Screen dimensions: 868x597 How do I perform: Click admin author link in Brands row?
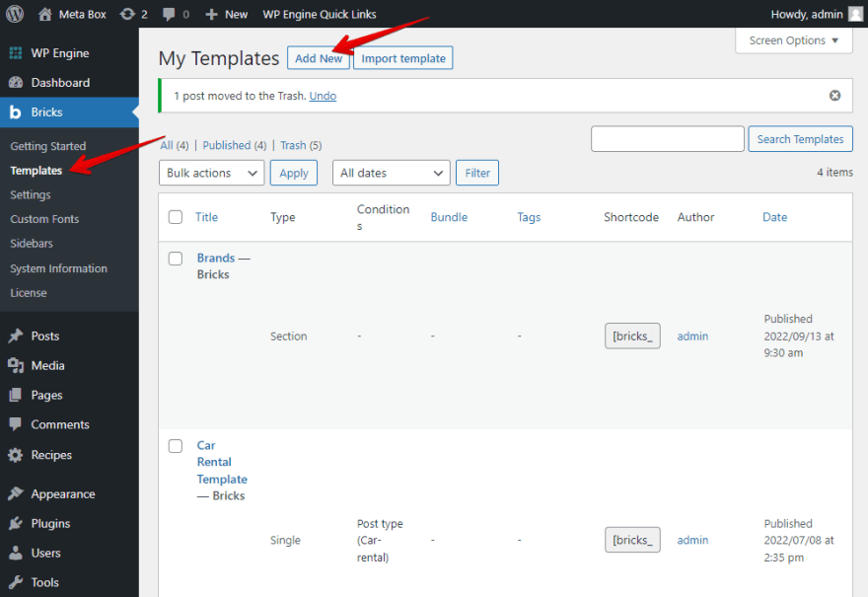pos(692,336)
